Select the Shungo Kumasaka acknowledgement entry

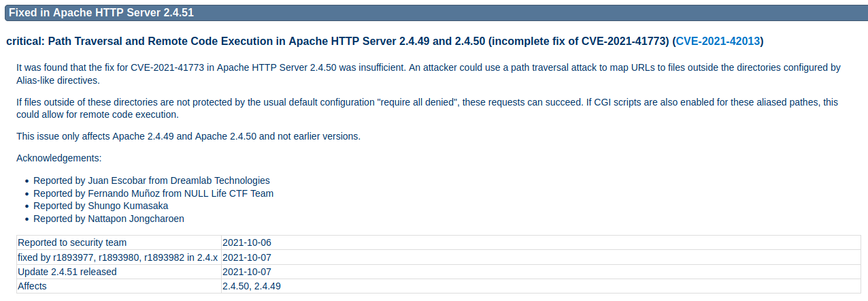click(101, 206)
